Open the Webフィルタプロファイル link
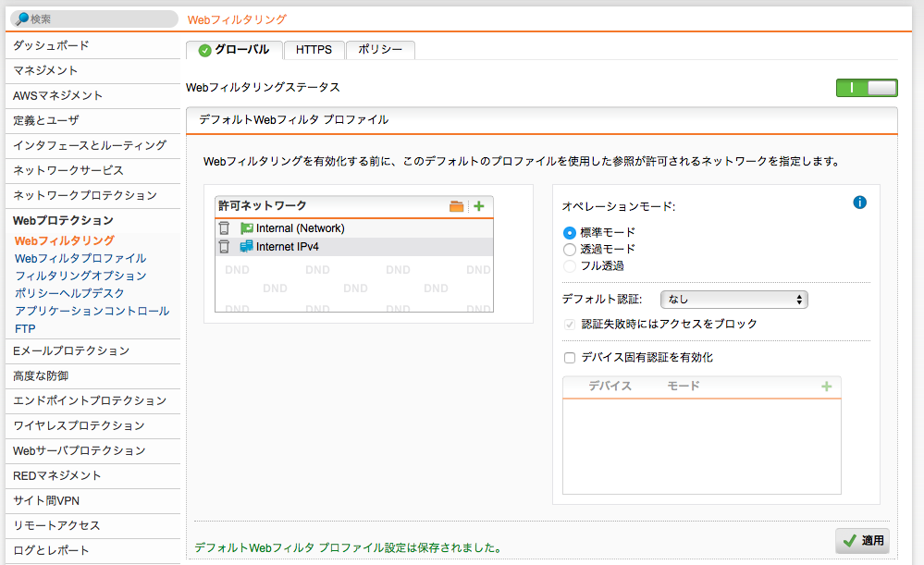924x565 pixels. (x=80, y=259)
